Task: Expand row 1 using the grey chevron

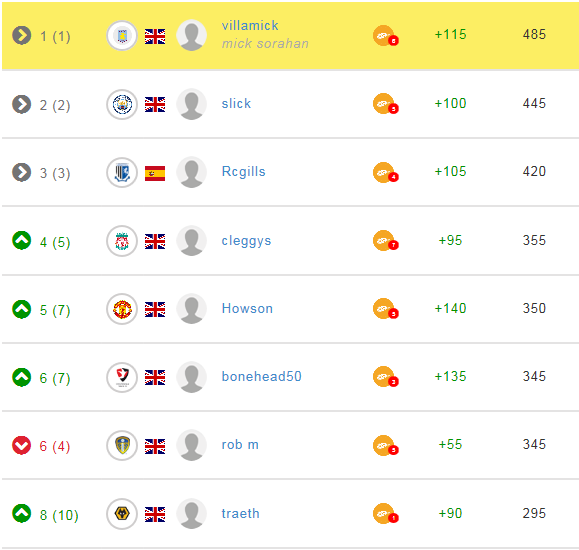Action: (x=21, y=35)
